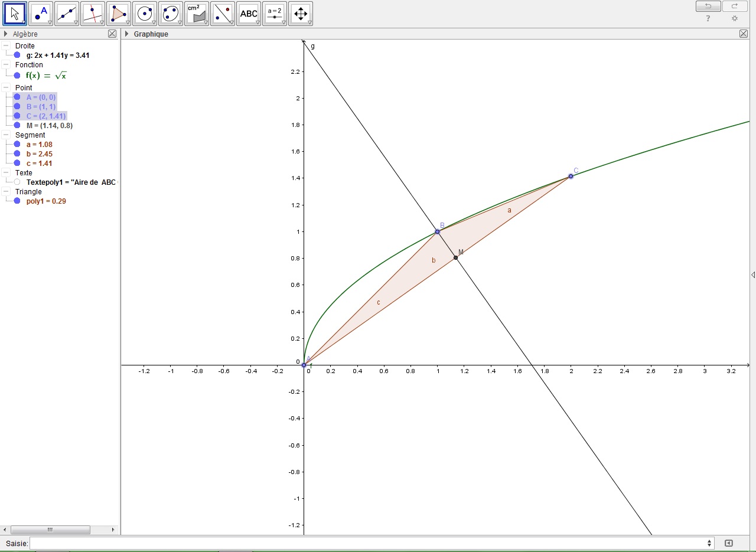The image size is (756, 552).
Task: Select the Line through two points tool
Action: pos(67,14)
